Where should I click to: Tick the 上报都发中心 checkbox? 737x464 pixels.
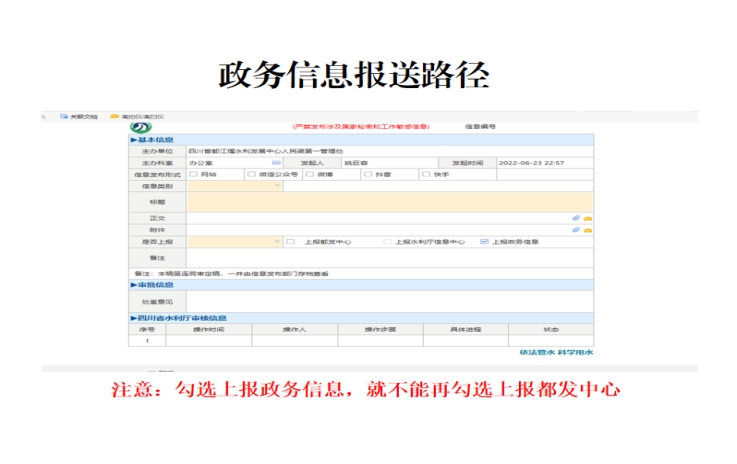[290, 242]
